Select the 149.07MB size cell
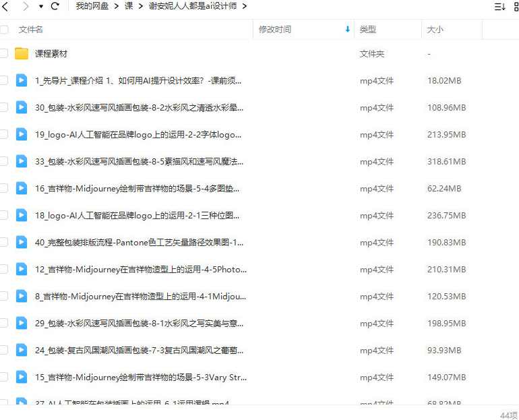 tap(446, 378)
